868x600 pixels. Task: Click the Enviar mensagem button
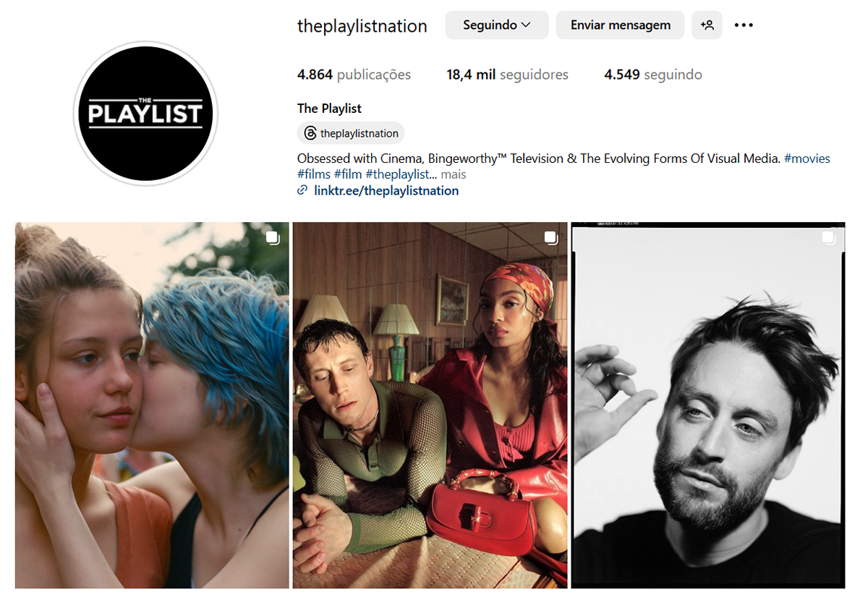pyautogui.click(x=620, y=25)
